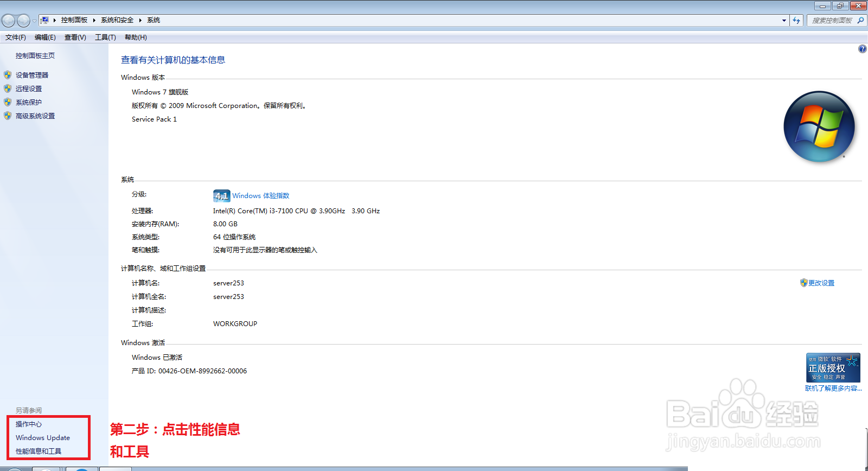The image size is (868, 471).
Task: Open the 编辑(E) menu
Action: (45, 37)
